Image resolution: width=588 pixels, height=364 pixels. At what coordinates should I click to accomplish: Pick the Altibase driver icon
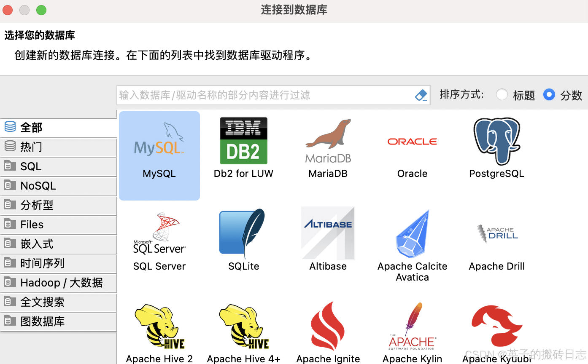click(328, 233)
